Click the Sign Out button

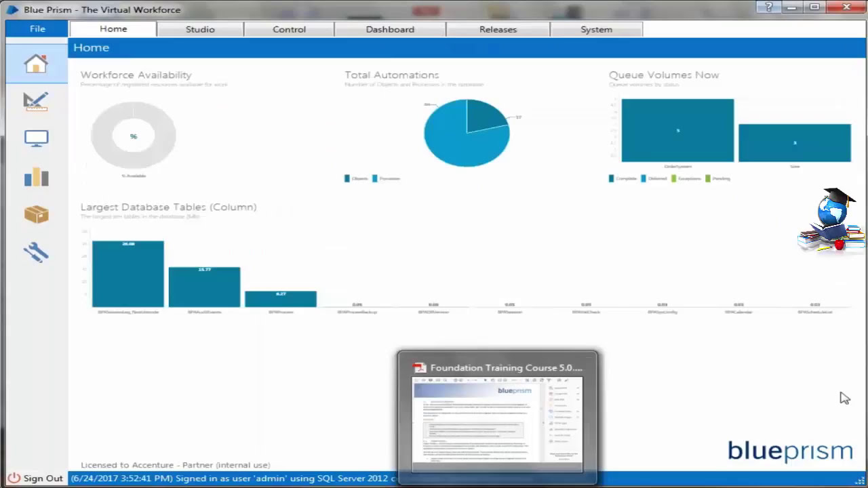(x=35, y=478)
